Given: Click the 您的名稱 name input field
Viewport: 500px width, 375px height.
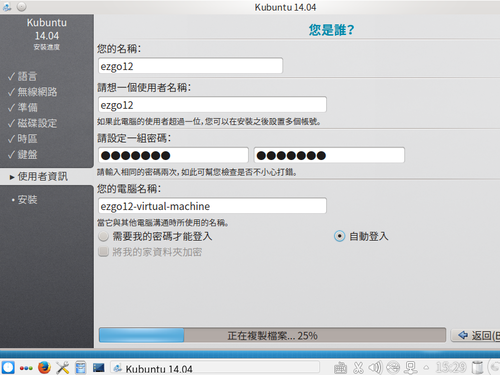Looking at the screenshot, I should (x=190, y=66).
